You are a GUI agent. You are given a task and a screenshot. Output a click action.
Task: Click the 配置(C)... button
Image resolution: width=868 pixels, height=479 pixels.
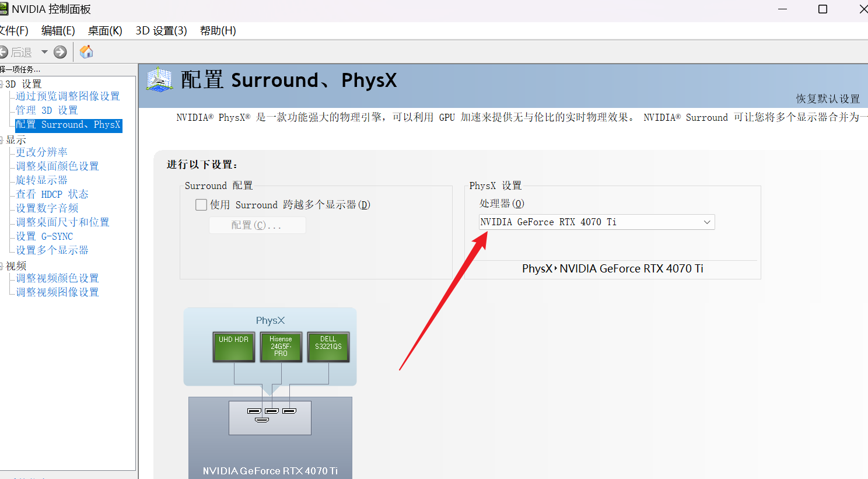257,225
